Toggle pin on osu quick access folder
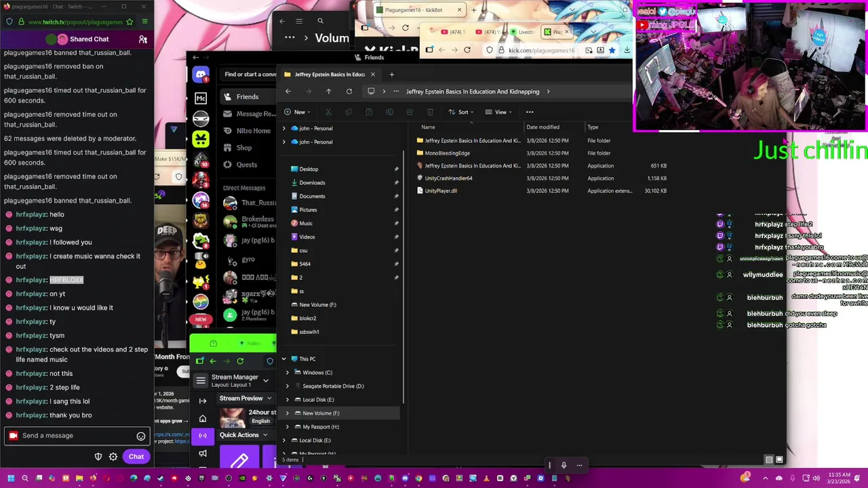The image size is (868, 488). 396,250
